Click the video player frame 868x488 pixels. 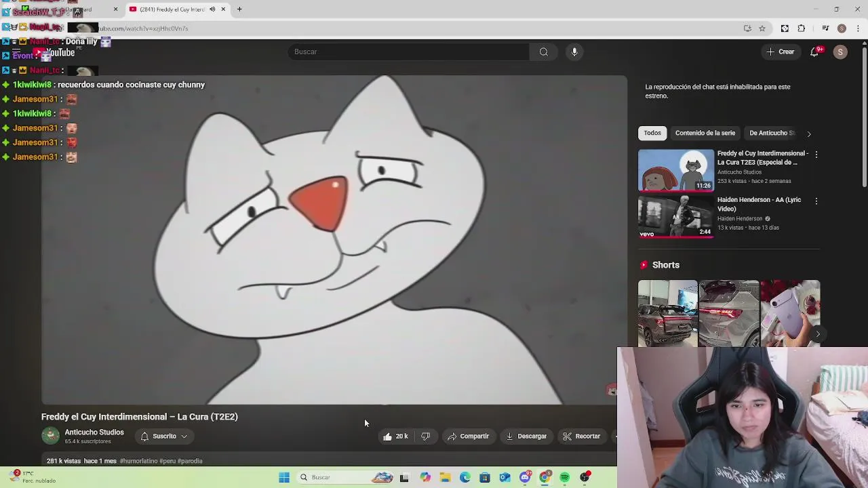click(334, 240)
